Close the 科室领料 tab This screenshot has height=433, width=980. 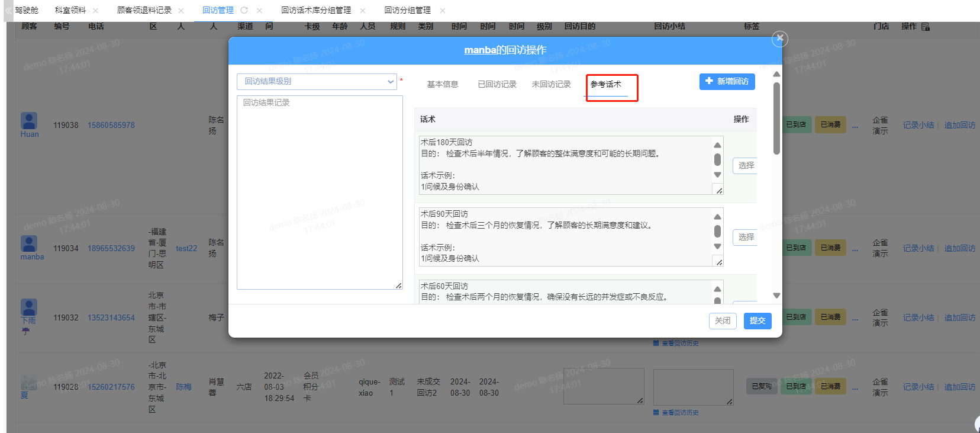[x=95, y=11]
